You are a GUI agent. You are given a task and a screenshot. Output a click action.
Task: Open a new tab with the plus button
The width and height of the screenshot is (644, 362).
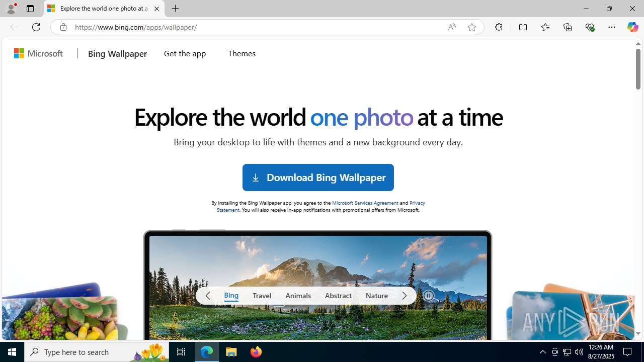[176, 9]
